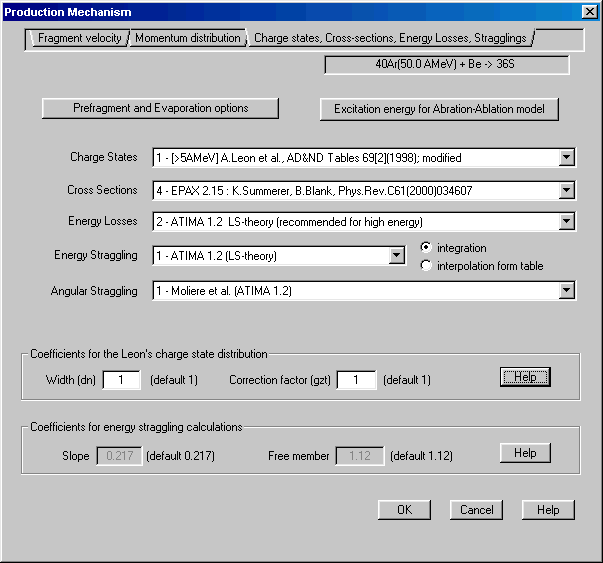This screenshot has width=603, height=563.
Task: Choose interpolation form table option
Action: pyautogui.click(x=427, y=265)
